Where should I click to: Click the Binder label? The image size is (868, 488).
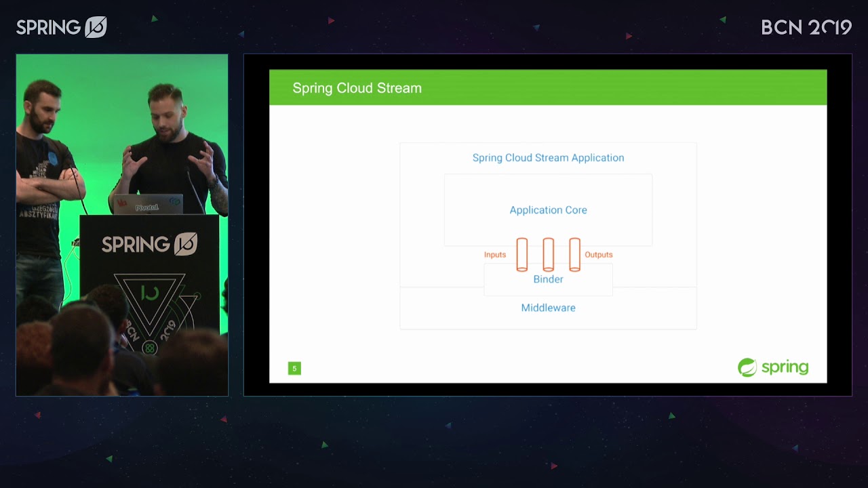coord(548,279)
